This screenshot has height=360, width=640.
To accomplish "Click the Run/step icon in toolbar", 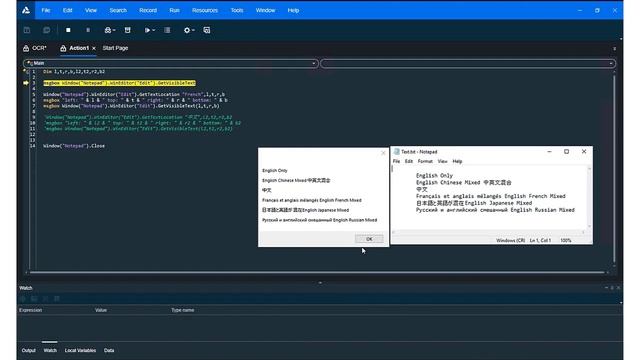I will [x=147, y=30].
